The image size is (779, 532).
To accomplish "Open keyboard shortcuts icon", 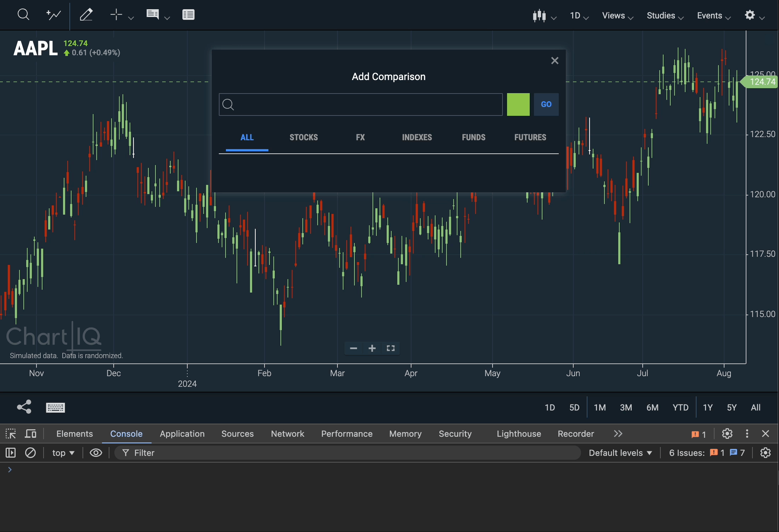I will click(56, 408).
